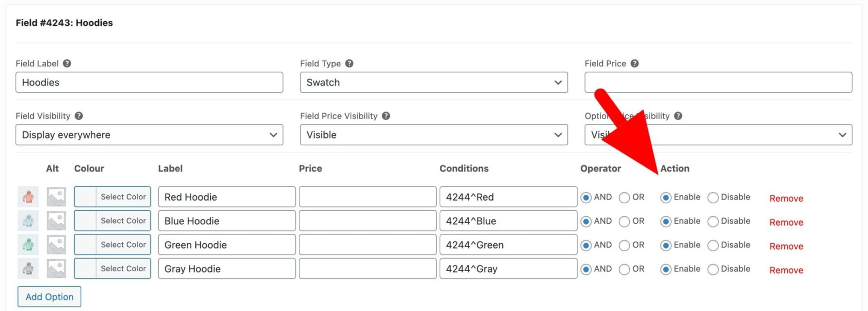The height and width of the screenshot is (311, 868).
Task: Edit the Red Hoodie label field
Action: [227, 197]
